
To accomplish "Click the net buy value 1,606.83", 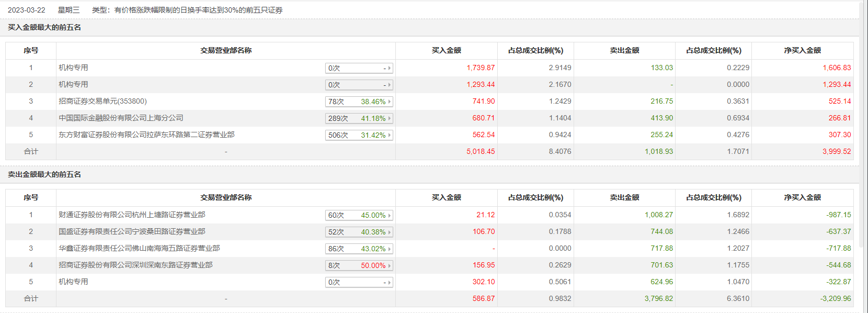I will [x=837, y=68].
